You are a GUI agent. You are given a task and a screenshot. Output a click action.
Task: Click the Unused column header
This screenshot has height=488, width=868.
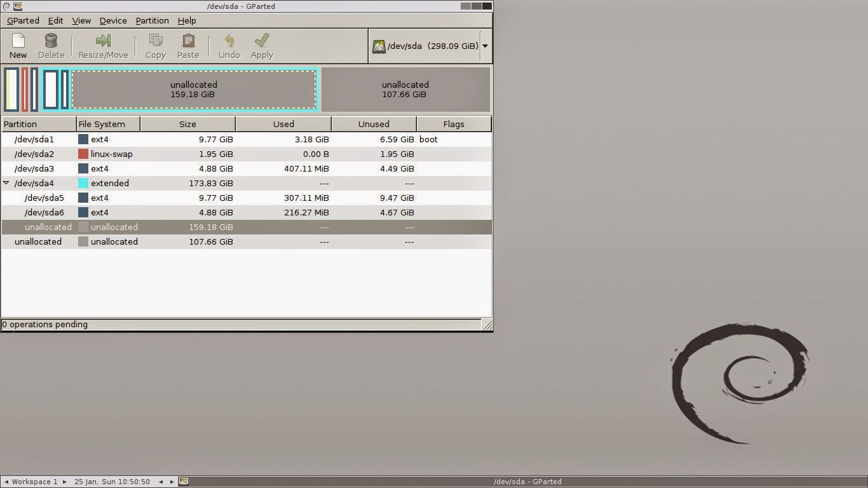(374, 124)
